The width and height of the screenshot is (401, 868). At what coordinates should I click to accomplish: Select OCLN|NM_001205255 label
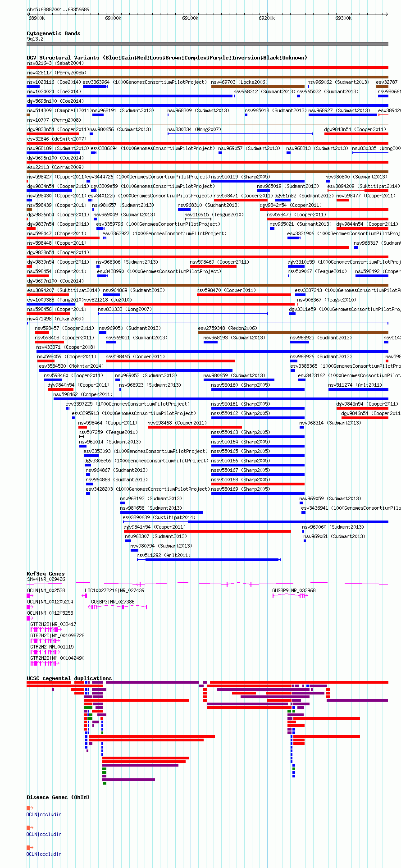point(50,613)
